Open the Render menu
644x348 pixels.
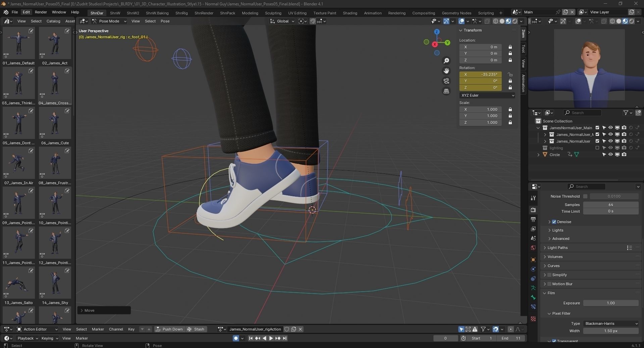point(41,12)
